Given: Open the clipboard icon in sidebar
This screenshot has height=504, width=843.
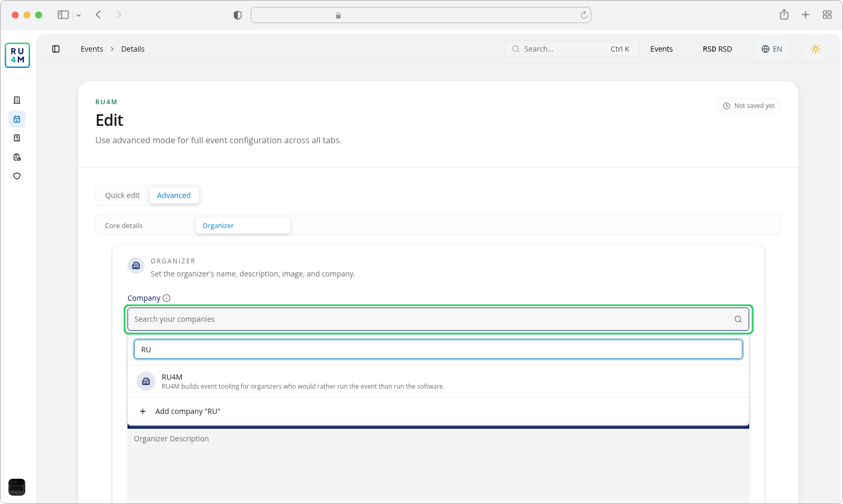Looking at the screenshot, I should pos(17,157).
